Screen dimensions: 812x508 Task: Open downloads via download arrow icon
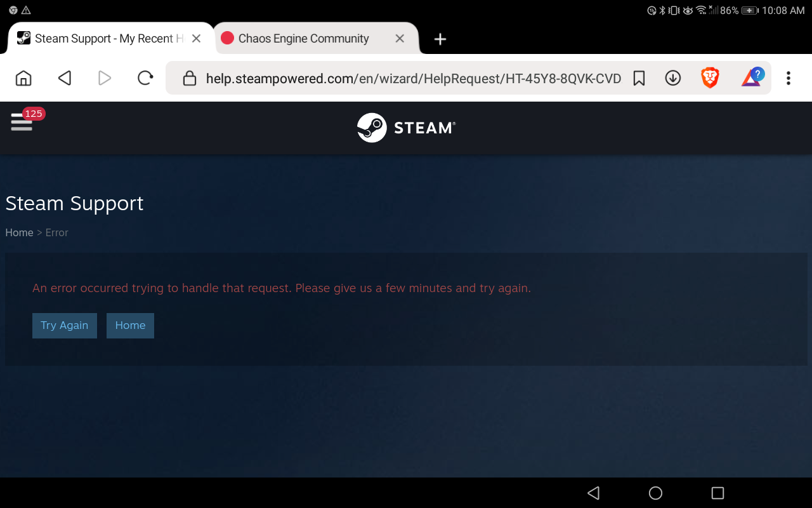pos(673,78)
